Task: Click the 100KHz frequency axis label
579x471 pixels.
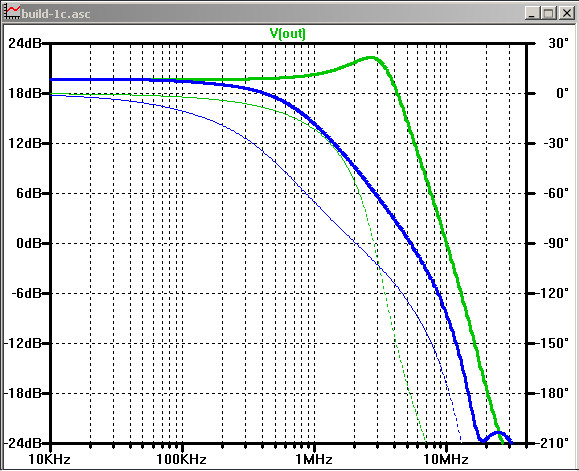Action: [x=181, y=460]
